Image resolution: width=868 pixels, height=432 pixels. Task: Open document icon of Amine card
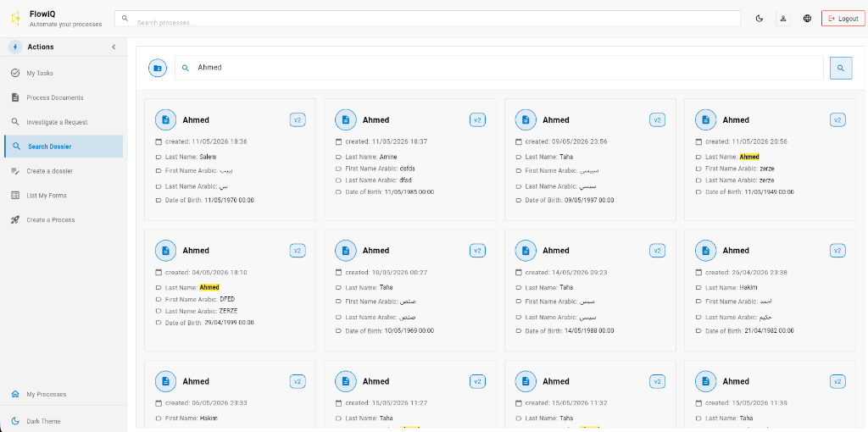pos(346,119)
